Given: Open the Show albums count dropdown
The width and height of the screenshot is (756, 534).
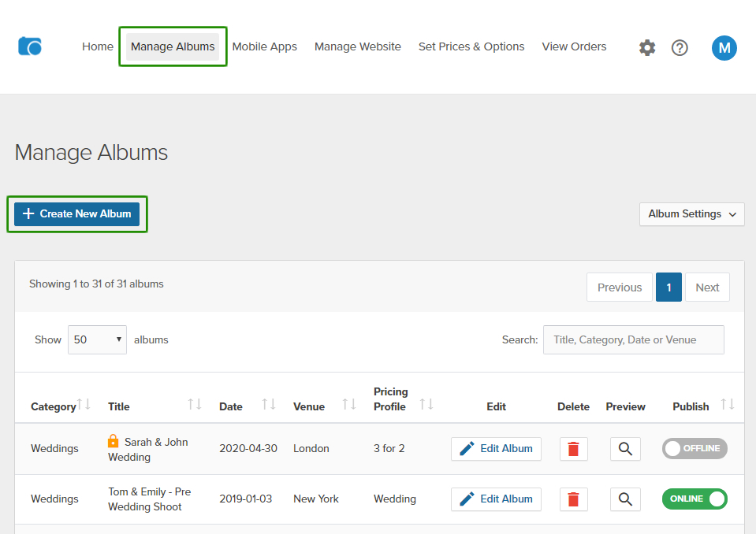Looking at the screenshot, I should (x=97, y=340).
